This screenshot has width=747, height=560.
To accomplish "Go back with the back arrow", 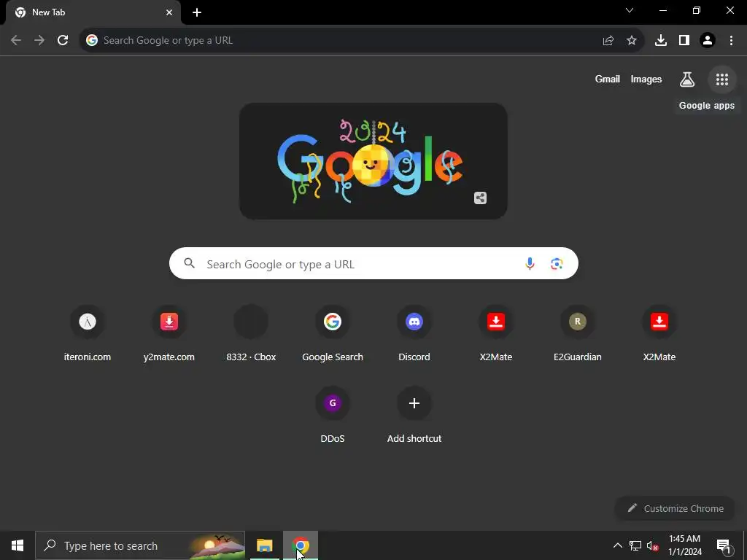I will [x=16, y=41].
